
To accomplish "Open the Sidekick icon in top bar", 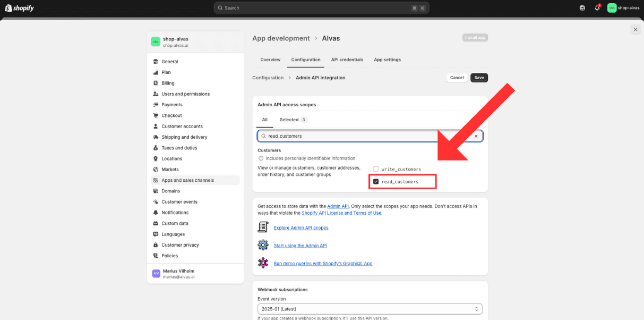I will click(x=582, y=8).
